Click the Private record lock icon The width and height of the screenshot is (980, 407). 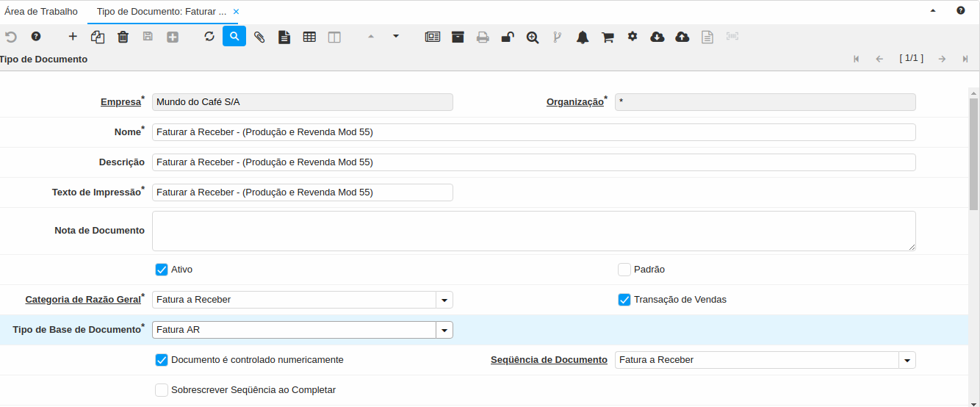point(508,36)
